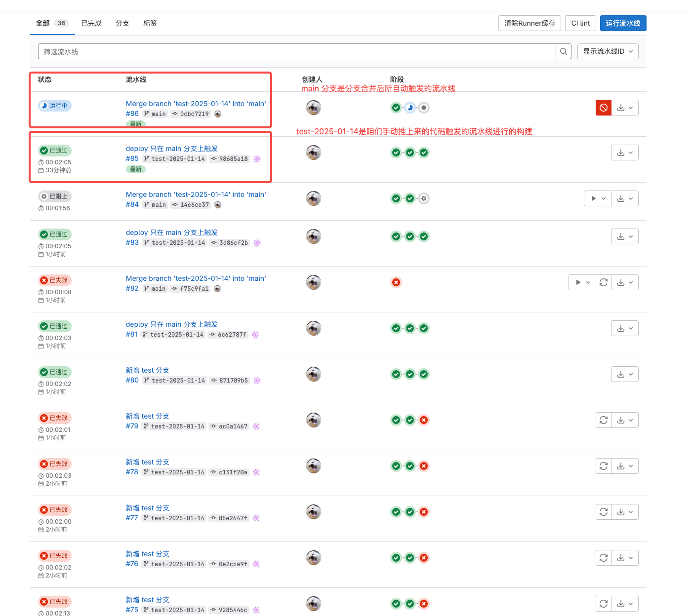Viewport: 692px width, 616px height.
Task: Switch to the 分支 tab
Action: pos(122,23)
